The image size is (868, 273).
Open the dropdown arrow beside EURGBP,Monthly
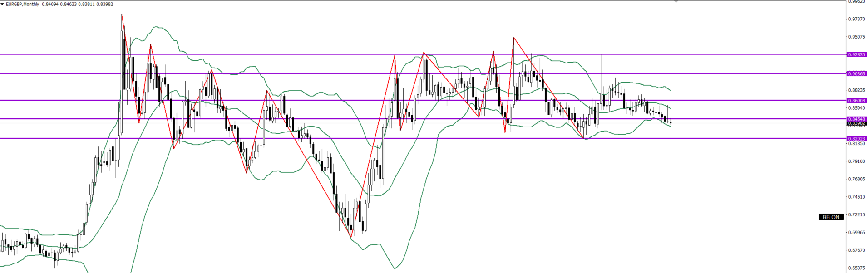[x=2, y=4]
